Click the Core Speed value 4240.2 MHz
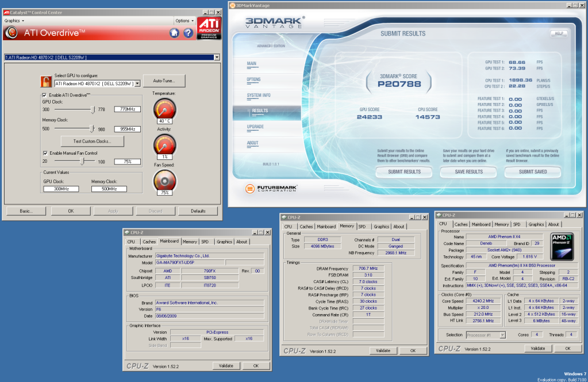Image resolution: width=588 pixels, height=382 pixels. (483, 301)
